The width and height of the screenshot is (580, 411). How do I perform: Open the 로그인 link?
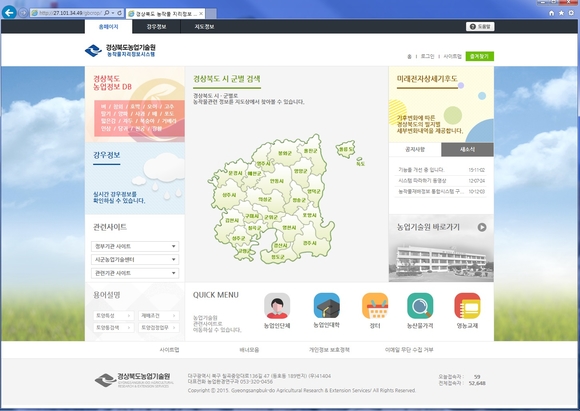point(427,56)
